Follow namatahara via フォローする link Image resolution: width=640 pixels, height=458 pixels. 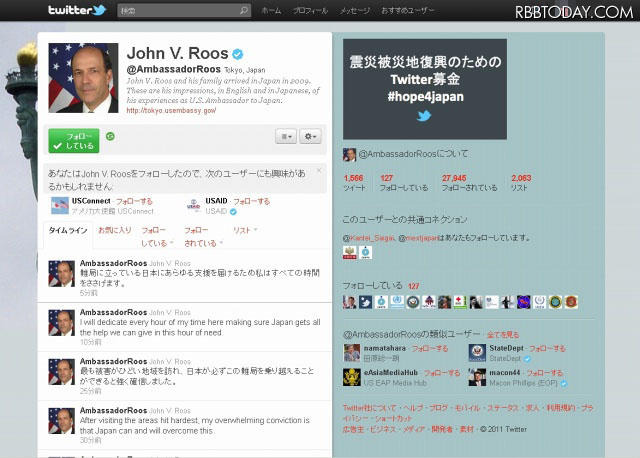point(430,349)
